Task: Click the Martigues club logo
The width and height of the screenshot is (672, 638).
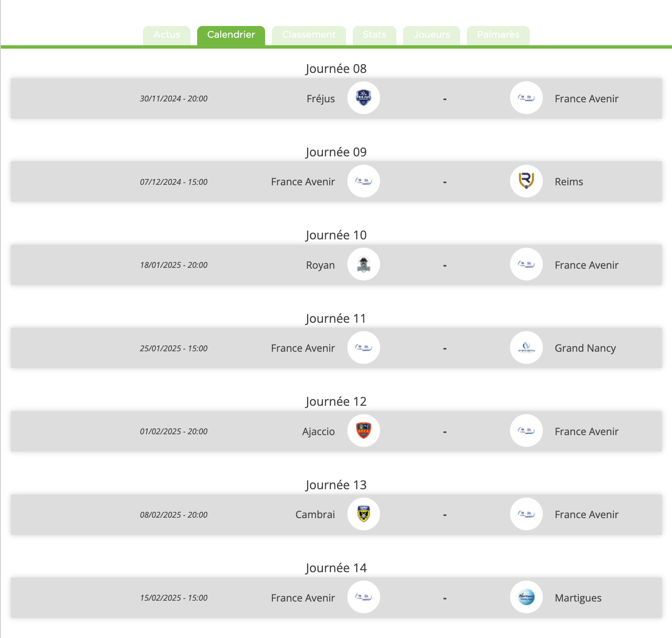Action: [526, 597]
